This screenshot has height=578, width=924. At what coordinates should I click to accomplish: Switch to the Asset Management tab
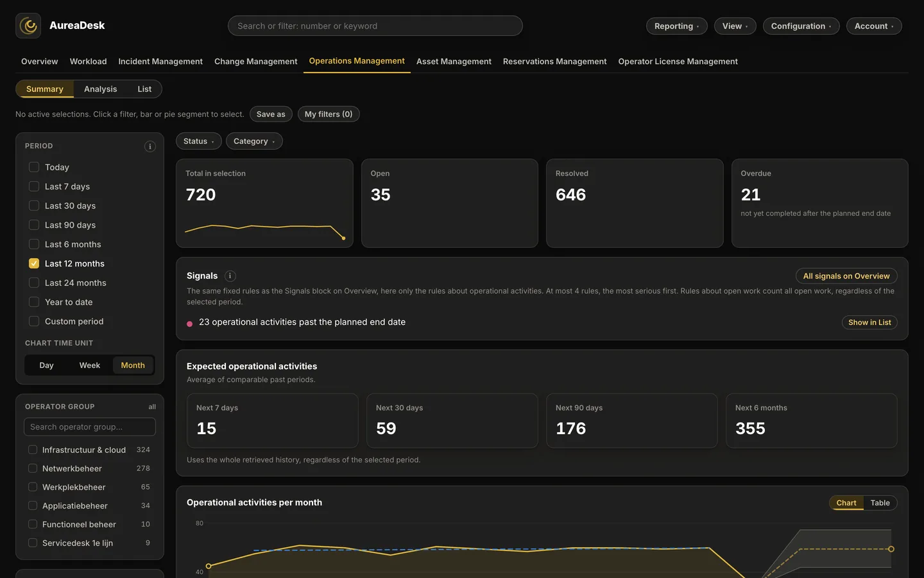point(454,62)
